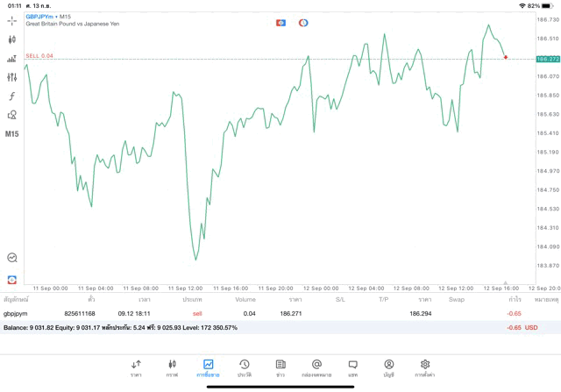Open the blue-red trade panel icon at top
561x392 pixels.
coord(280,23)
